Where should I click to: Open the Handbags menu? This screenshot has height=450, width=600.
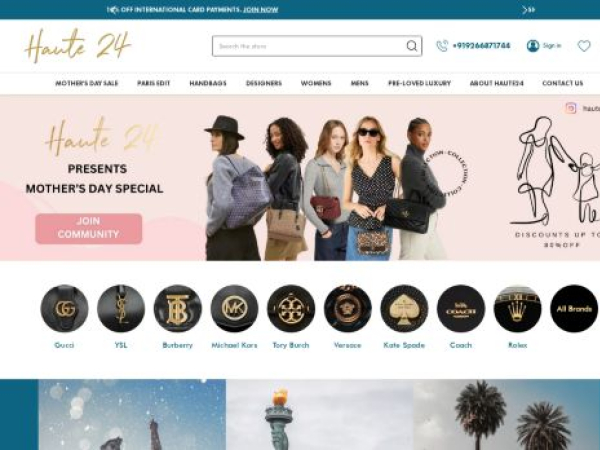(208, 83)
